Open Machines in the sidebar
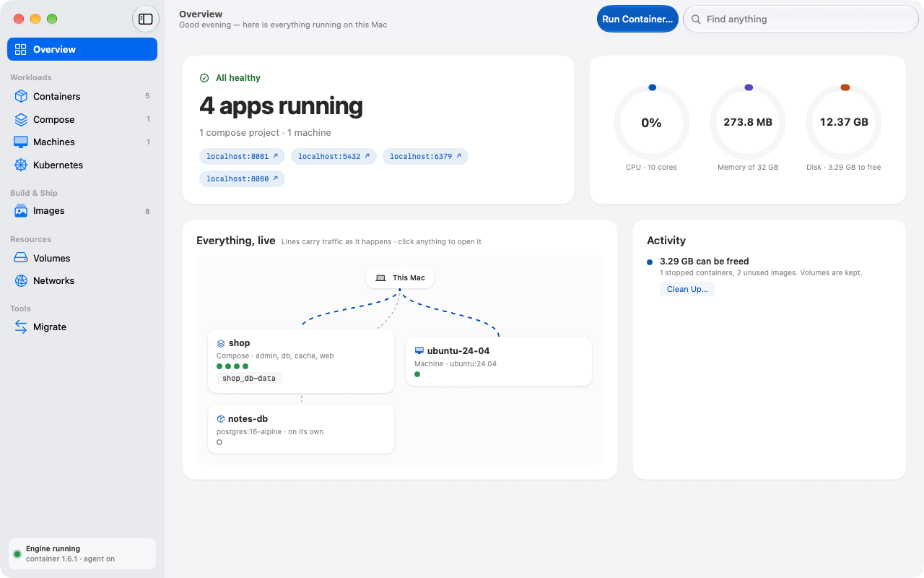The image size is (924, 578). (82, 142)
